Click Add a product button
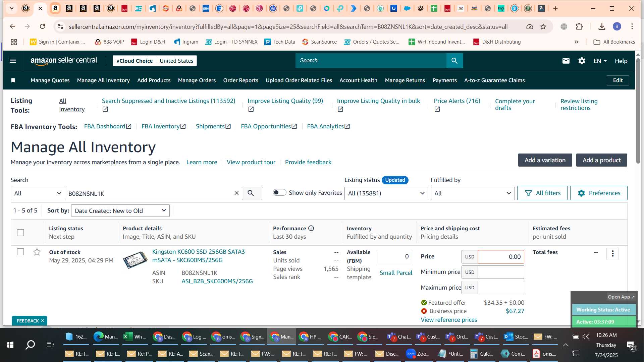 [x=602, y=160]
